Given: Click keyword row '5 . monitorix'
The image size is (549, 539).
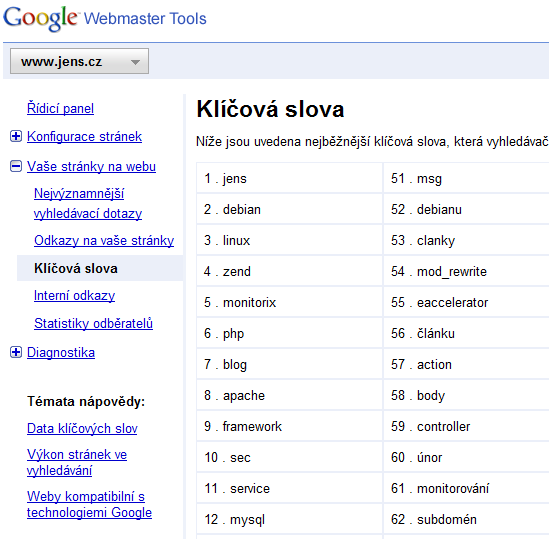Looking at the screenshot, I should tap(289, 302).
